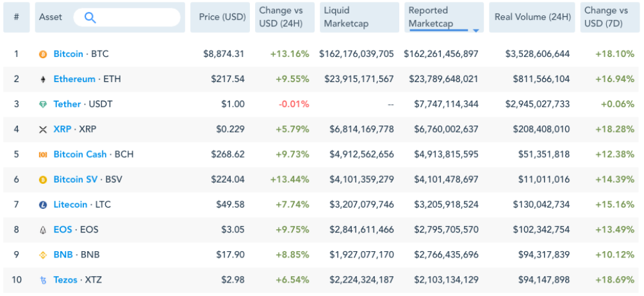Click EOS liquid marketcap $2,841,611,466
The image size is (644, 296).
tap(362, 229)
